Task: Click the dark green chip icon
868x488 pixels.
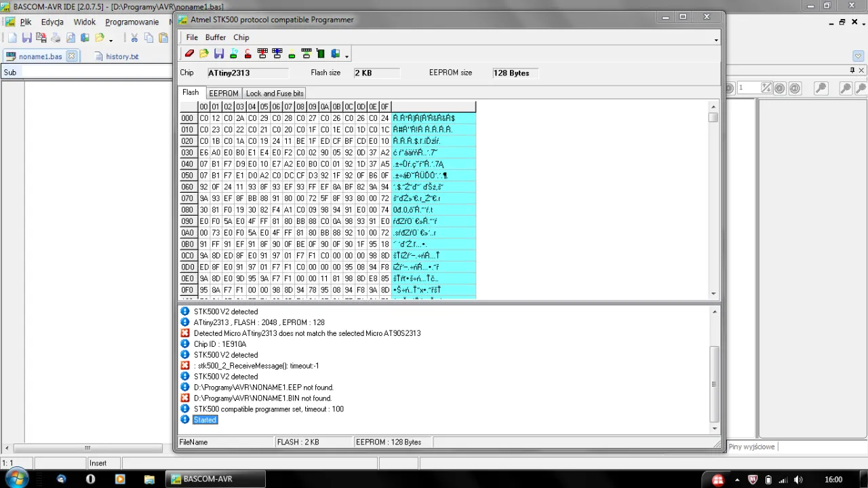Action: 321,54
